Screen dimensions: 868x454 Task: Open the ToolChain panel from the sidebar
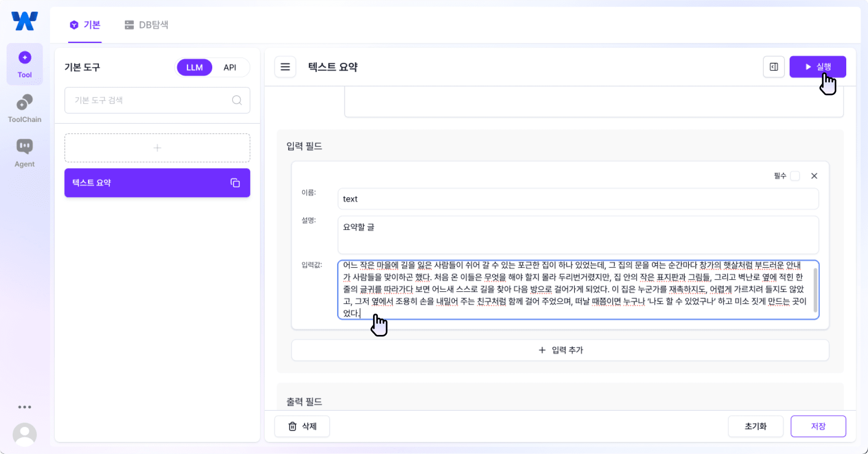25,108
